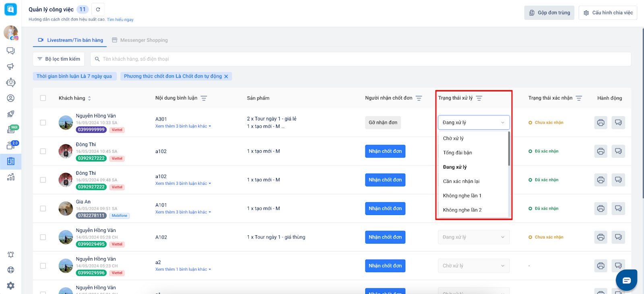Image resolution: width=644 pixels, height=294 pixels.
Task: Open chat icon in Nguyễn Hồng Vân's first row
Action: 618,123
